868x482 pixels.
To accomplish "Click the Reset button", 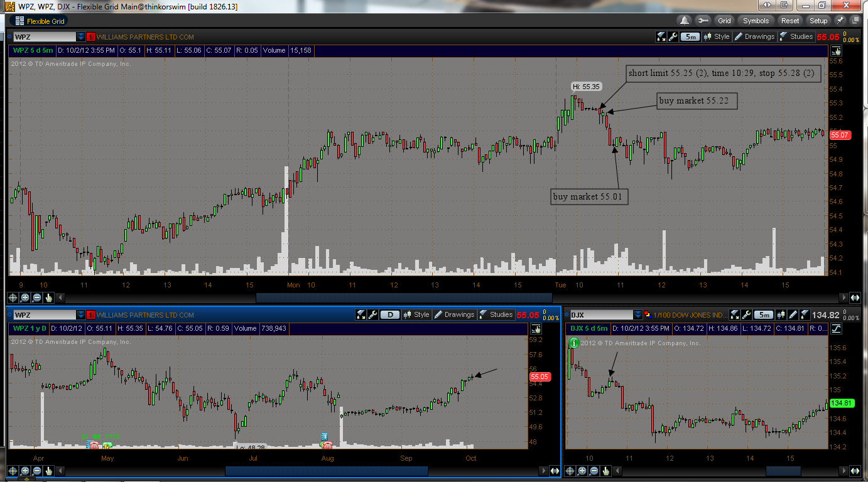I will point(790,21).
